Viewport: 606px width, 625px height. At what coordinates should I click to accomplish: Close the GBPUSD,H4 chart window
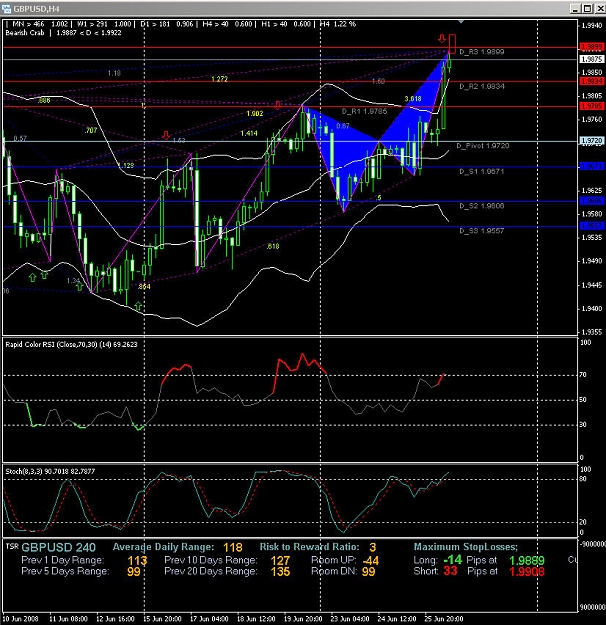(x=600, y=8)
